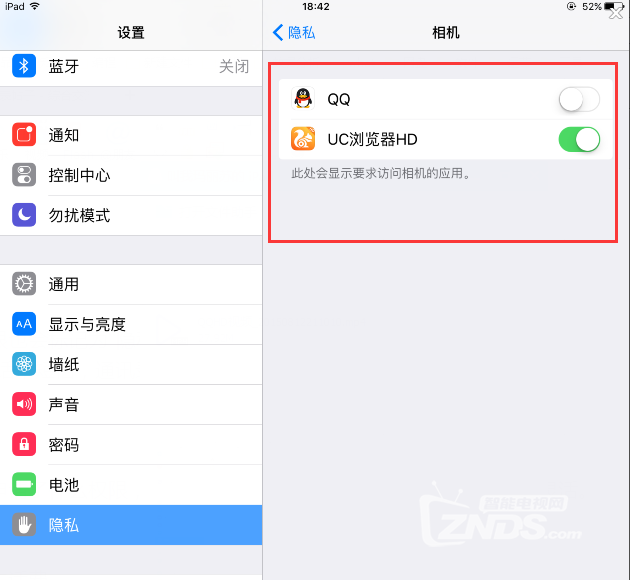The width and height of the screenshot is (630, 580).
Task: Open the red Notifications icon
Action: pos(24,135)
